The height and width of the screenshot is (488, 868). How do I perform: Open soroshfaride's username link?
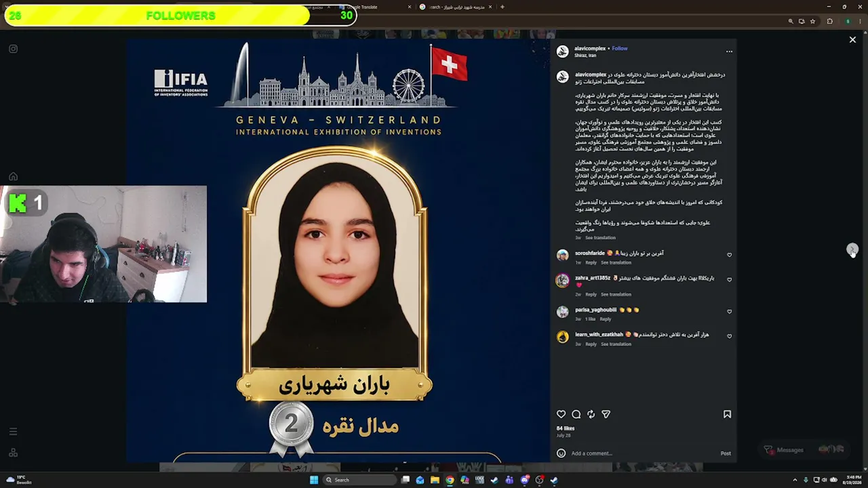click(590, 253)
